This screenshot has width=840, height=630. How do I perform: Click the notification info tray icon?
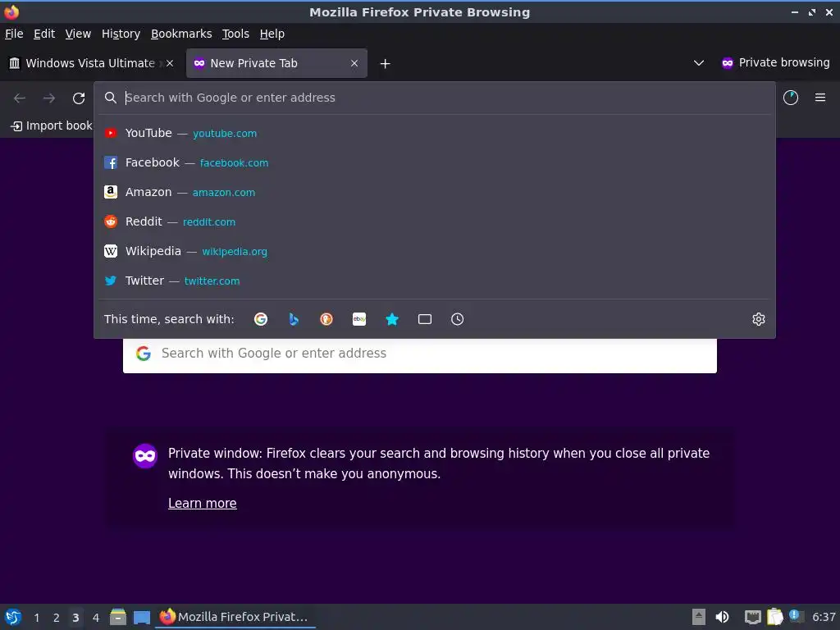click(796, 616)
